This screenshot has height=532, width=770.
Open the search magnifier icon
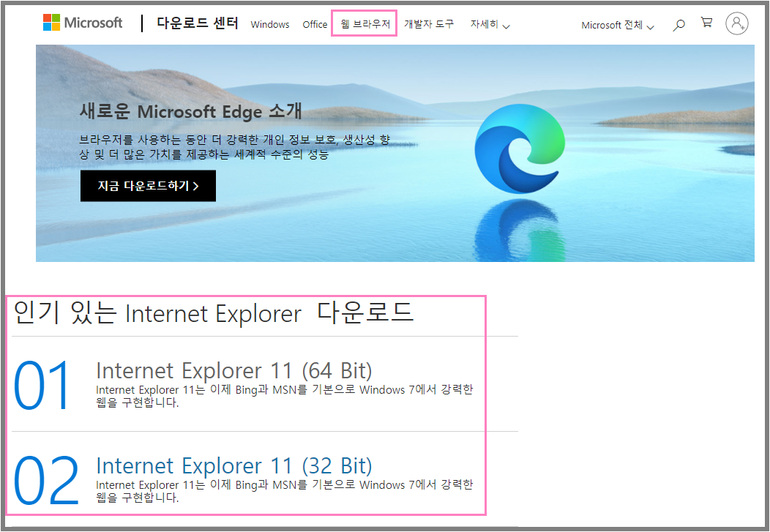(x=679, y=25)
